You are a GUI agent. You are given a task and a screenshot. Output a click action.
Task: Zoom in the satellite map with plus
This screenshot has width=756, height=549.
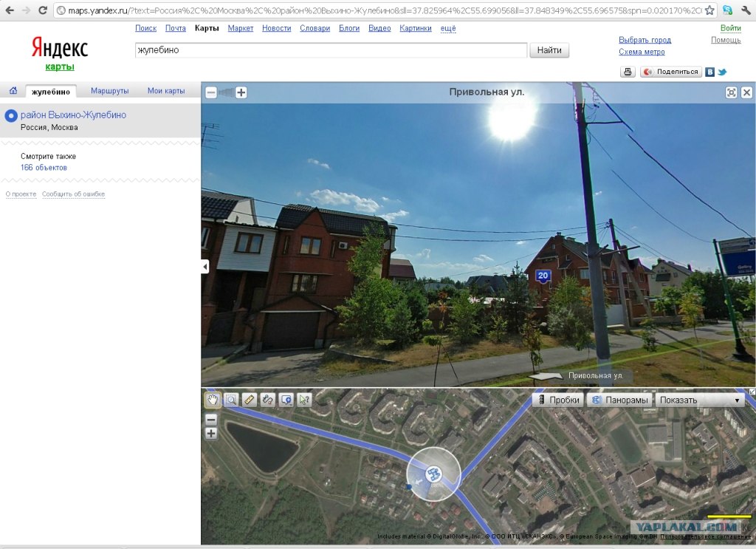click(211, 433)
